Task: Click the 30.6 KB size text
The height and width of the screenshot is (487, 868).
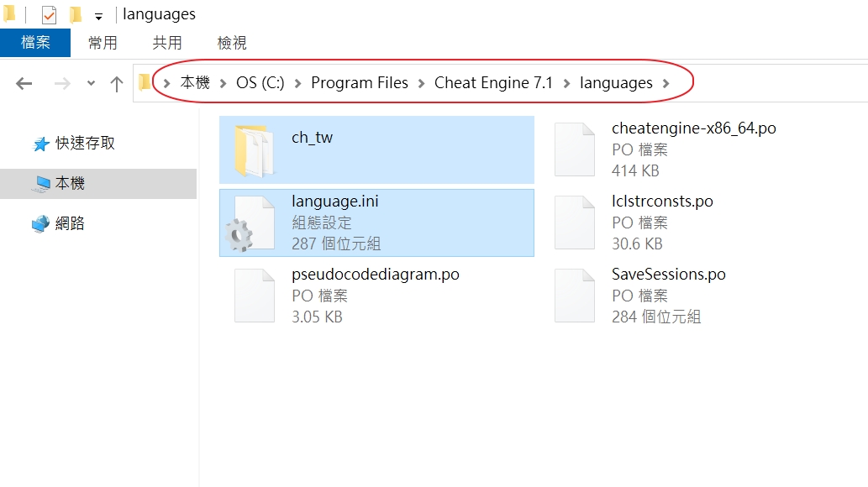Action: [637, 243]
